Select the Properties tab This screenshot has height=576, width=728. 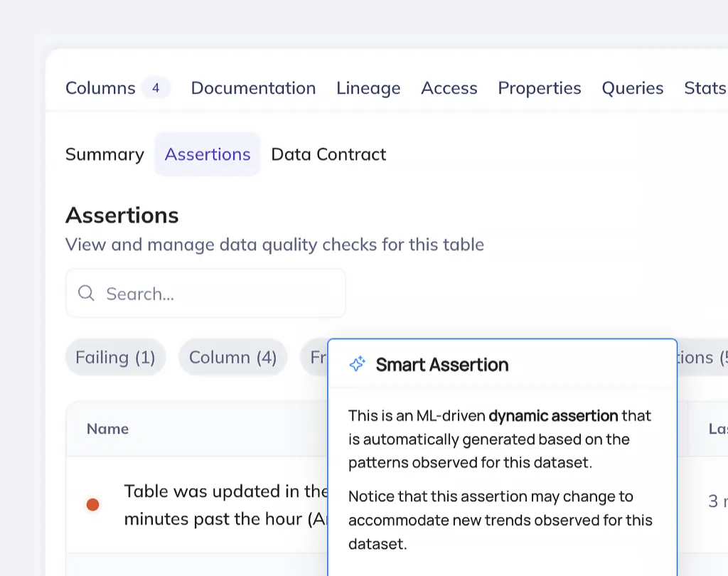[x=540, y=88]
